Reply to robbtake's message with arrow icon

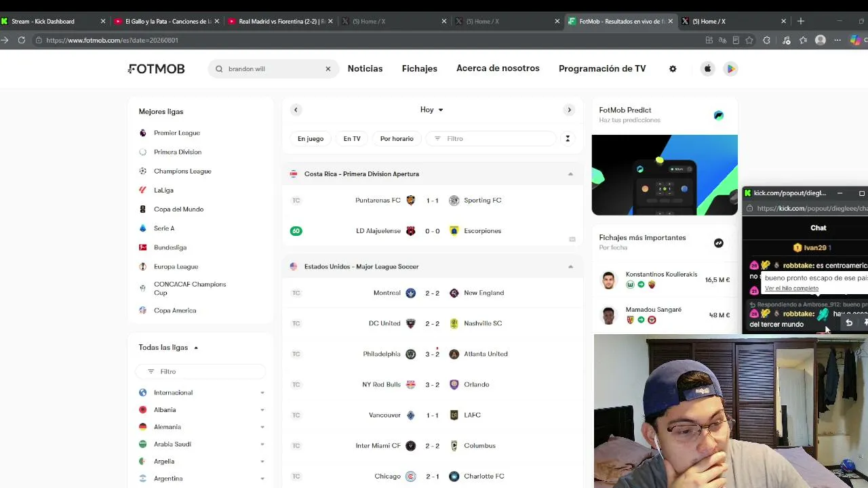tap(849, 323)
